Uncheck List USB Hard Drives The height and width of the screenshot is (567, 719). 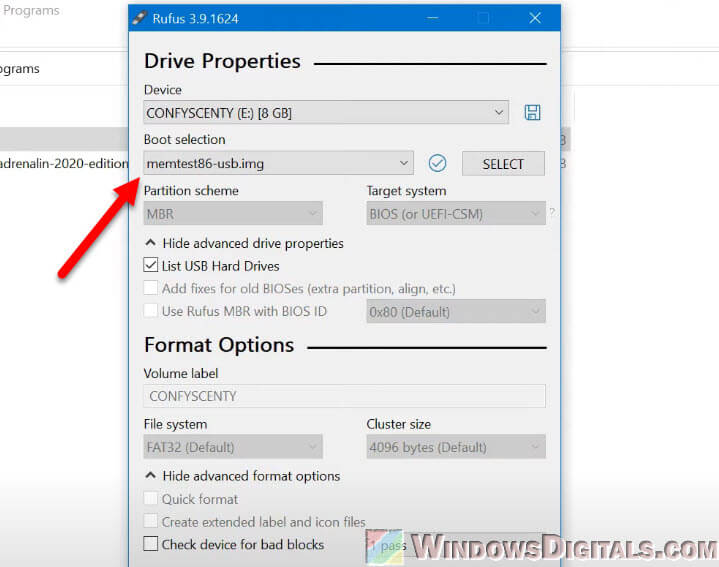150,265
